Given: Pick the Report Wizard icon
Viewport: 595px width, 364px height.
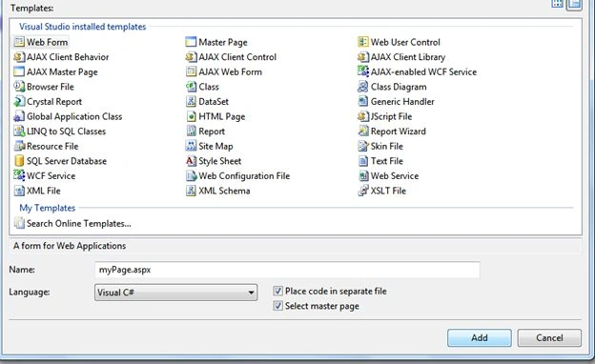Looking at the screenshot, I should 362,131.
